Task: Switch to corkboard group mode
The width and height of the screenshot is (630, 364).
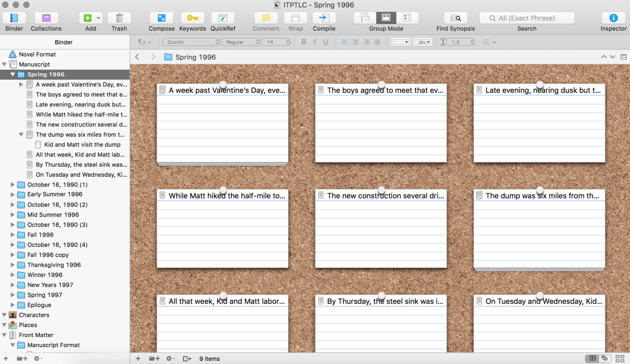Action: coord(386,18)
